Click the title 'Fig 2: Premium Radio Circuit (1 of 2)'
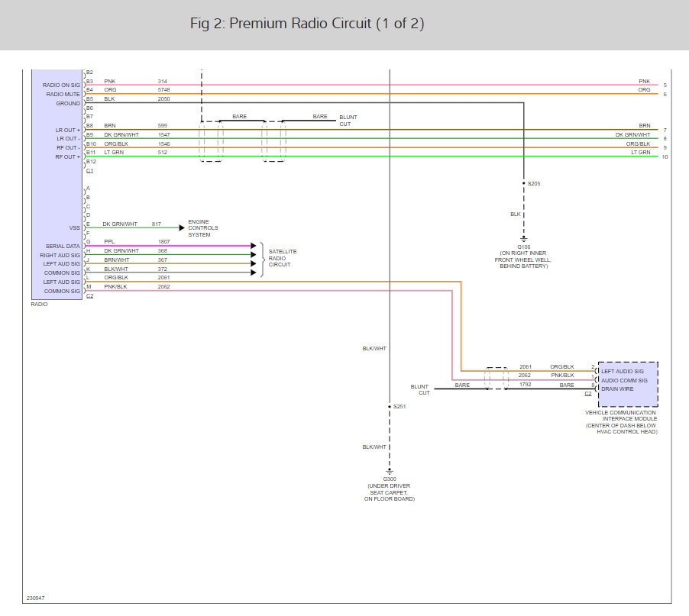This screenshot has height=616, width=689. tap(307, 23)
